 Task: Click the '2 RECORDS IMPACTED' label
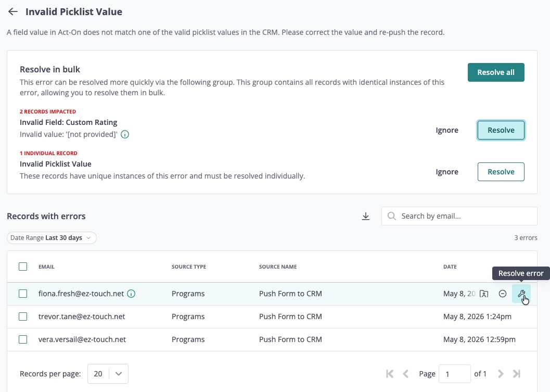pos(48,111)
